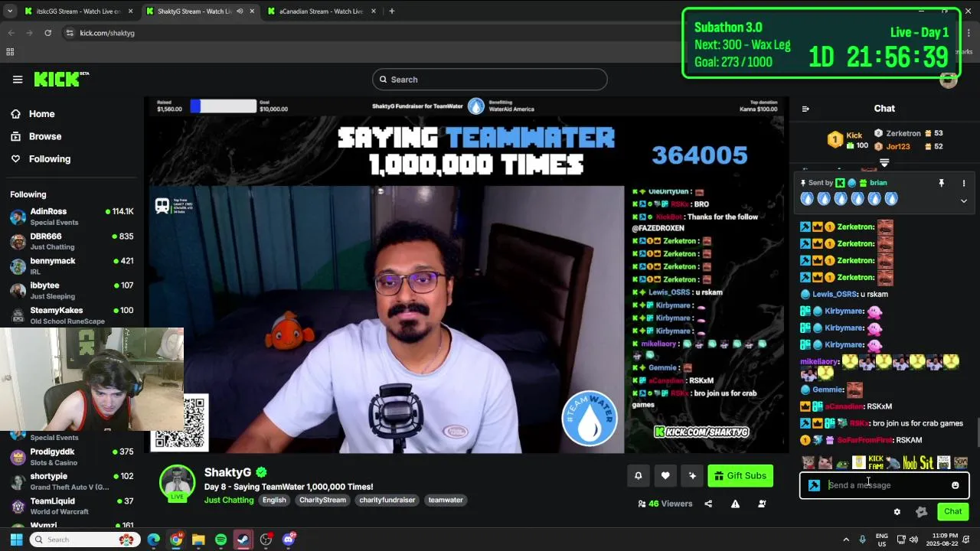Go back in browser history
980x551 pixels.
click(x=11, y=33)
